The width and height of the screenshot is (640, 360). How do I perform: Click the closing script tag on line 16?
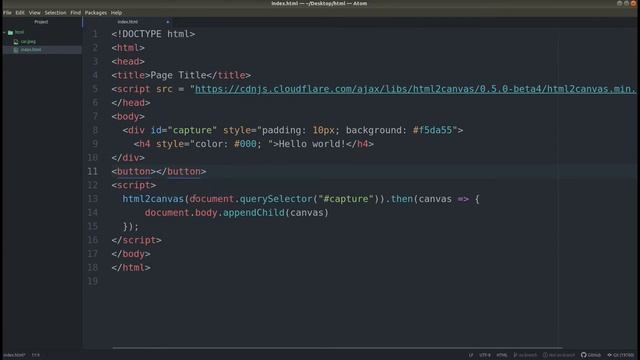(137, 240)
